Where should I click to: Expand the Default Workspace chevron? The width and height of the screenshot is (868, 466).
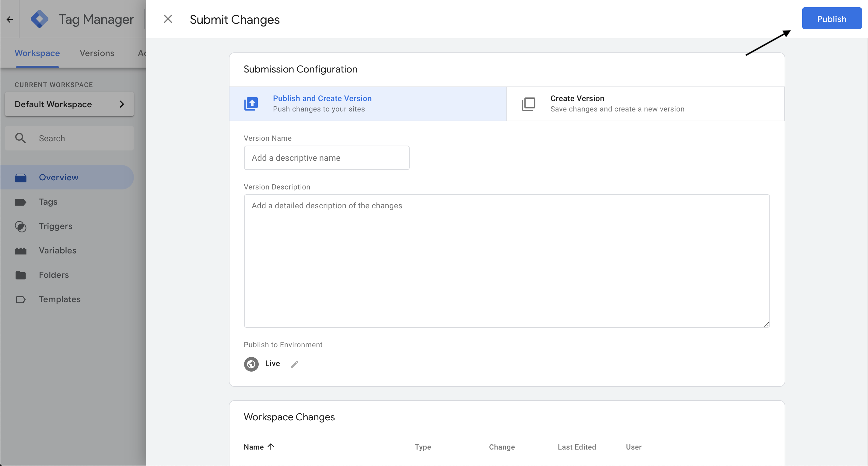(x=122, y=104)
